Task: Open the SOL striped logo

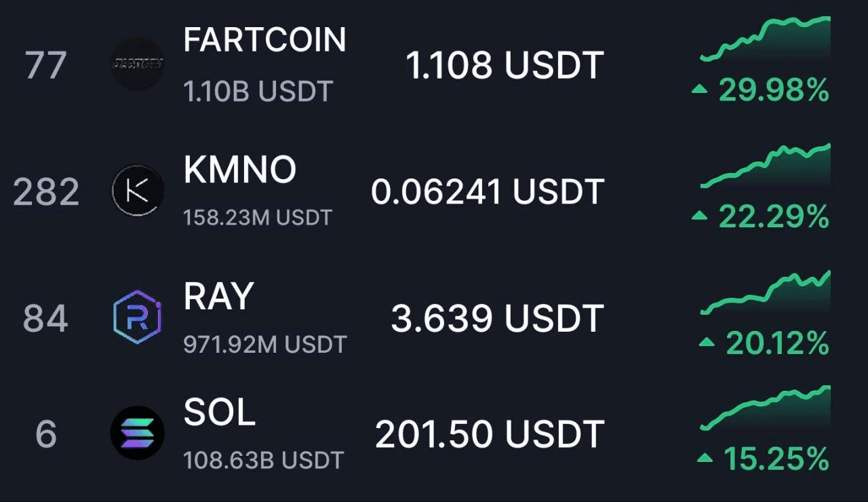Action: (x=137, y=433)
